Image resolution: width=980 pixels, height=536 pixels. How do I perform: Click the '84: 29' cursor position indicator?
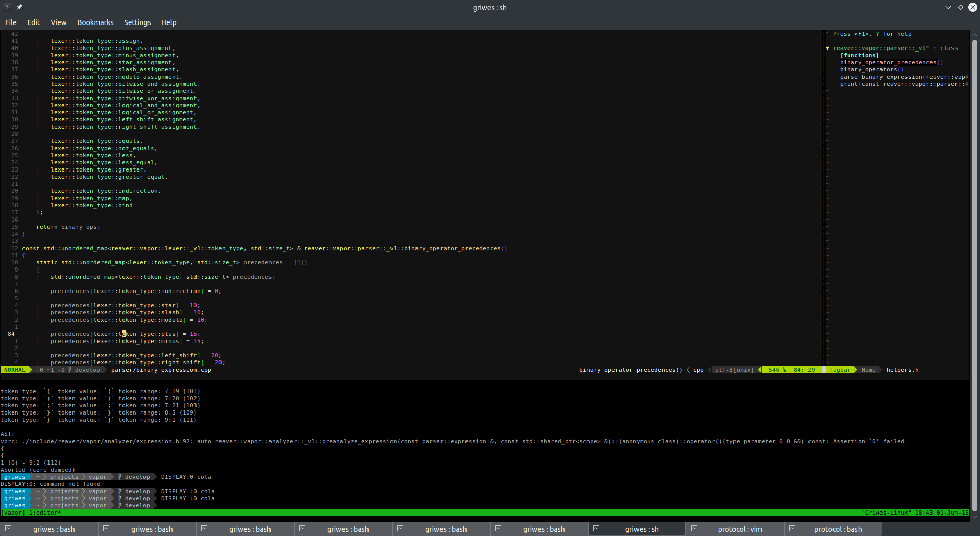(x=804, y=370)
